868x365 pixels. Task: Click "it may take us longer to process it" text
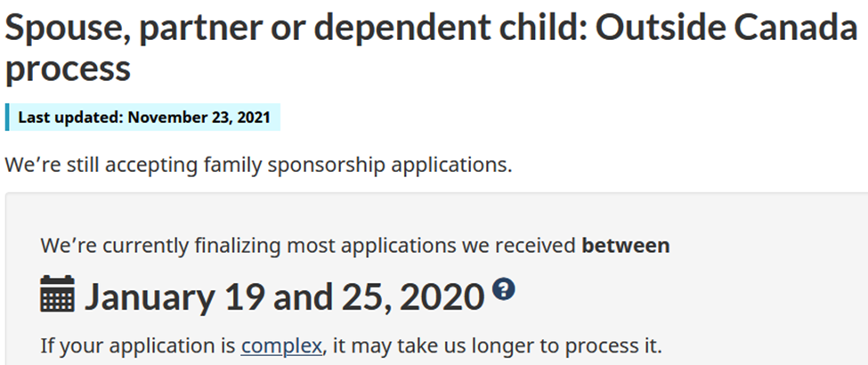[x=496, y=346]
